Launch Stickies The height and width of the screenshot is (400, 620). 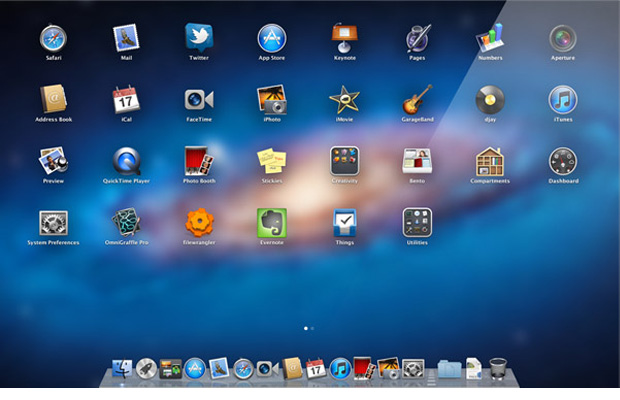272,161
